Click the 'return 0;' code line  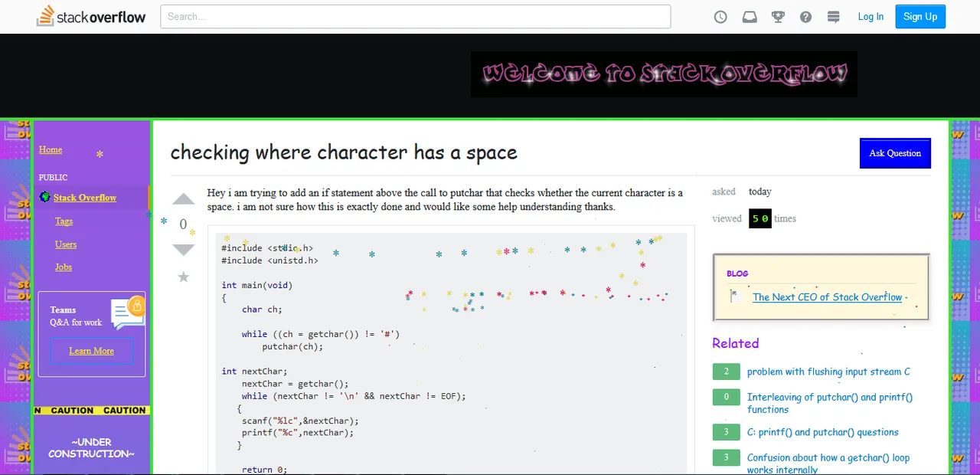pyautogui.click(x=264, y=470)
